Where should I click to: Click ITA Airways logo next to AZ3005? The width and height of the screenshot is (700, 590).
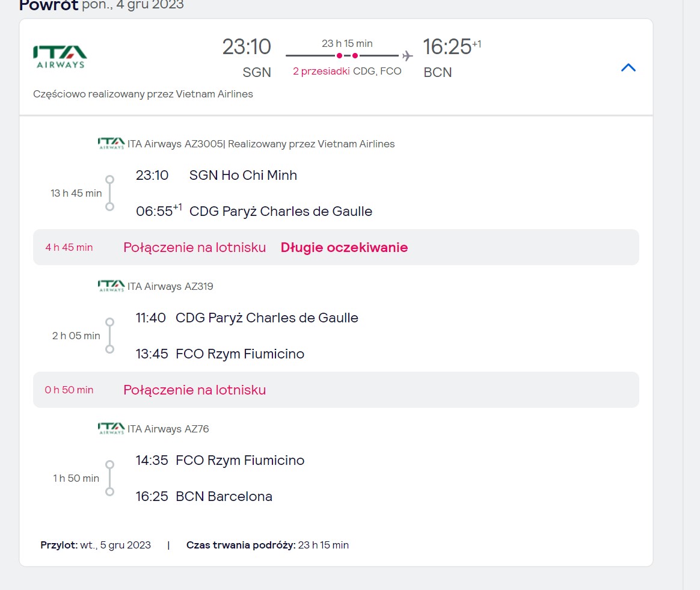point(111,143)
